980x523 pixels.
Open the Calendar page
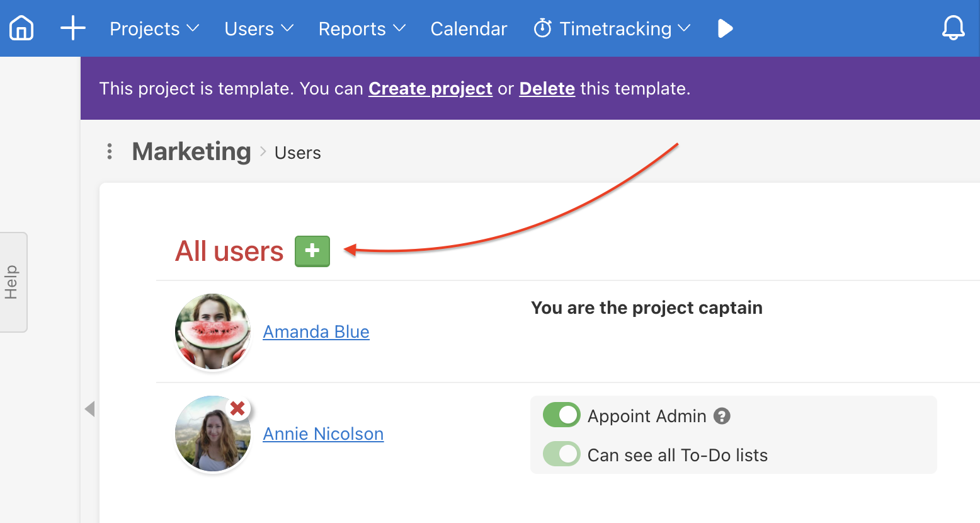click(469, 29)
